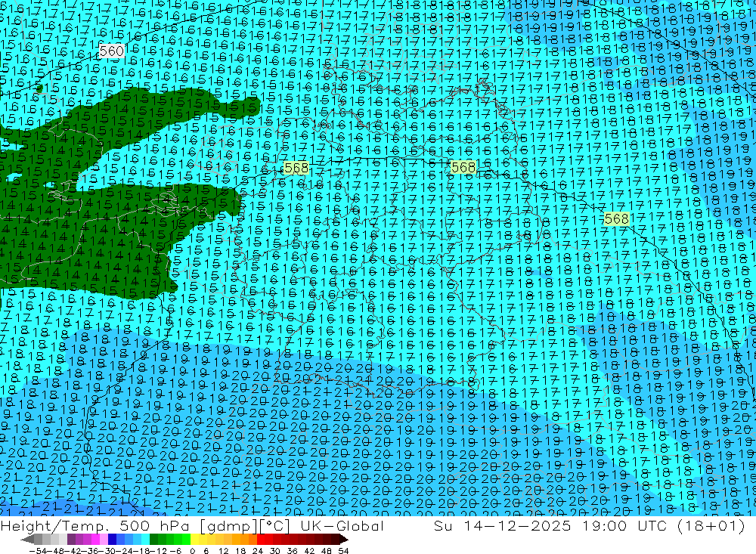Image resolution: width=756 pixels, height=554 pixels.
Task: Click the middle 568 contour label
Action: [x=463, y=167]
